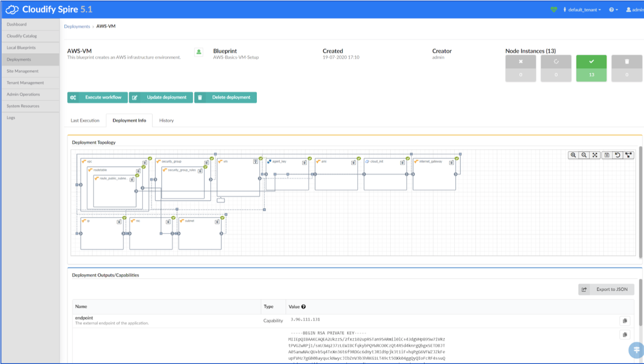Filter node instances by started state (13)

click(591, 68)
